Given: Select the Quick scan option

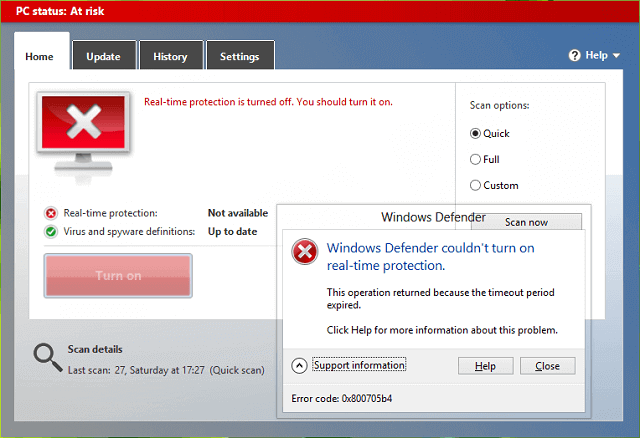Looking at the screenshot, I should pos(476,133).
